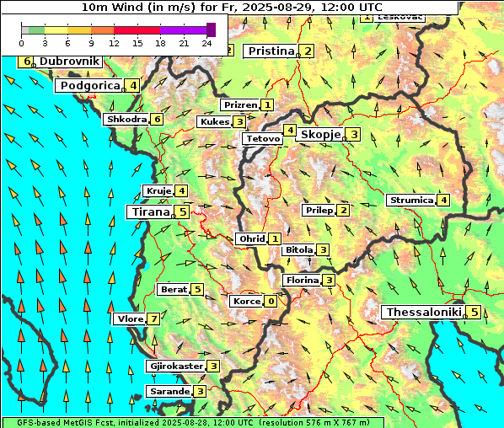
Task: Click the Prizren city label
Action: 240,105
